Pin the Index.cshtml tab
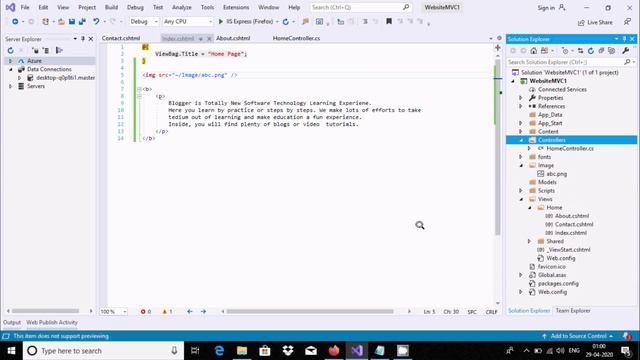Viewport: 640px width, 360px height. [x=200, y=38]
